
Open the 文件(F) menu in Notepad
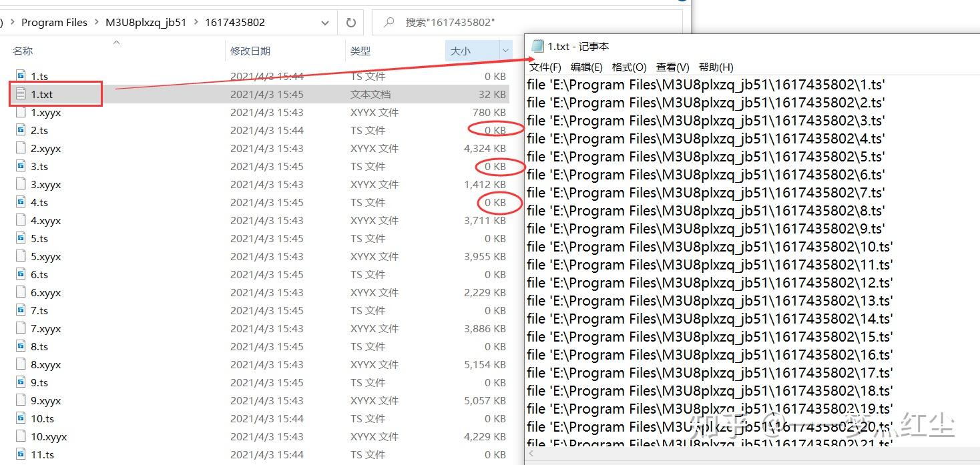pos(544,67)
